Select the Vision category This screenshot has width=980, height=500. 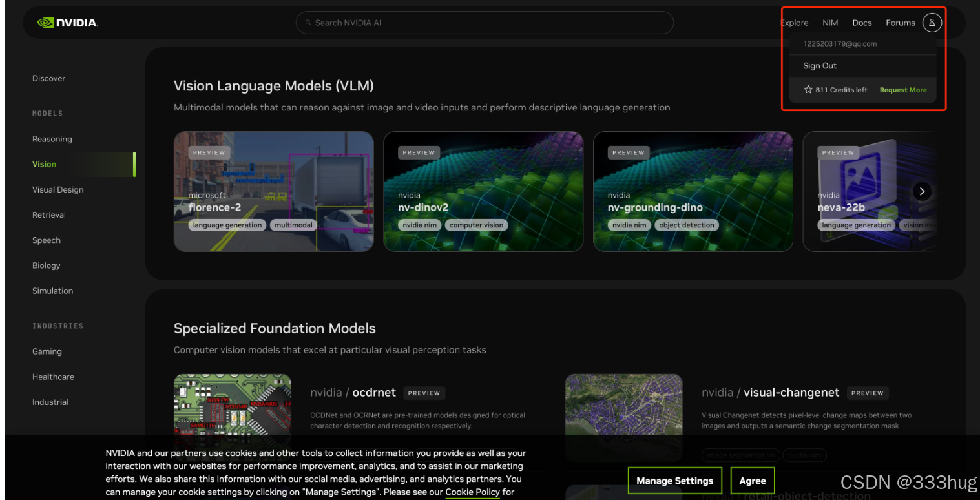pyautogui.click(x=45, y=164)
